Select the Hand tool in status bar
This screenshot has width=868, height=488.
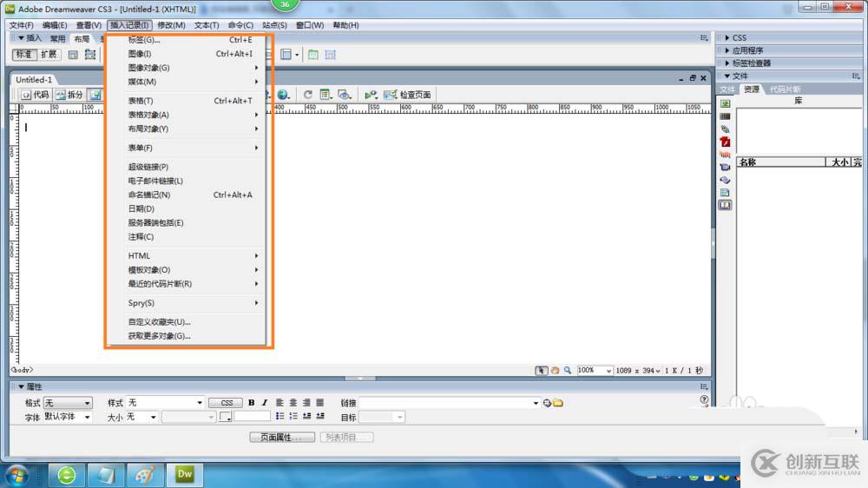click(x=555, y=371)
